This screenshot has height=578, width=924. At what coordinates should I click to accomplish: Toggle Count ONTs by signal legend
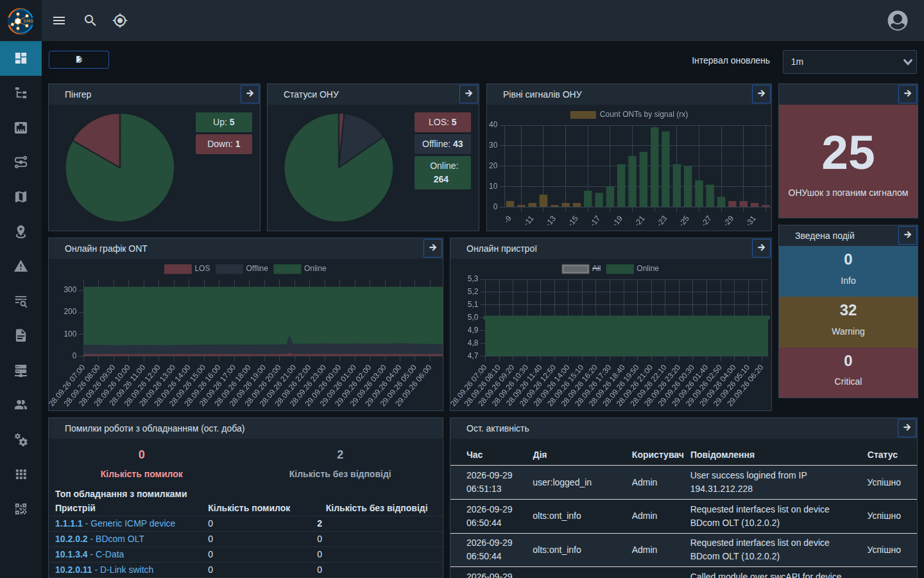coord(629,114)
